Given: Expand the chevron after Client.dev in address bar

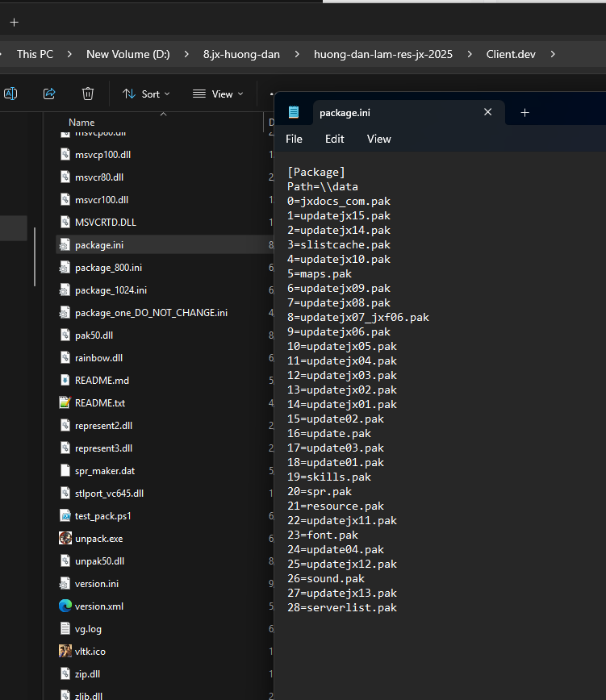Looking at the screenshot, I should pyautogui.click(x=553, y=54).
